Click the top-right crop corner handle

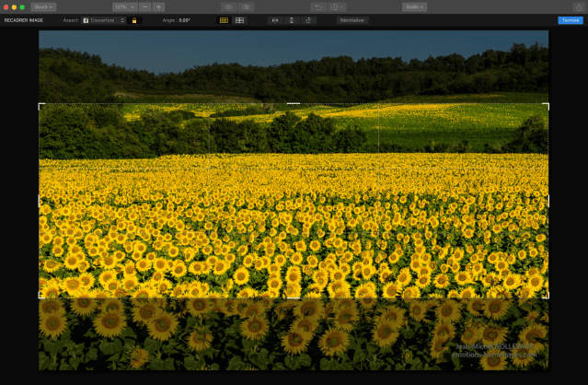[548, 105]
